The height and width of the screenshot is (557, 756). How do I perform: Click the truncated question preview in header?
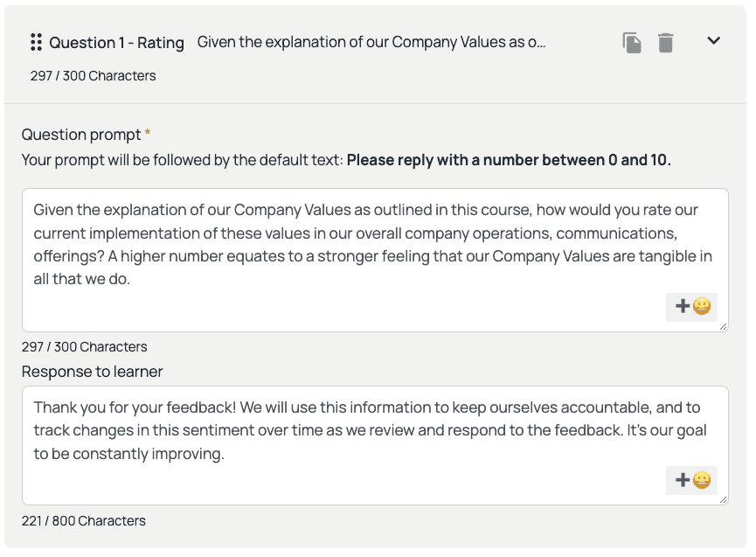tap(371, 42)
